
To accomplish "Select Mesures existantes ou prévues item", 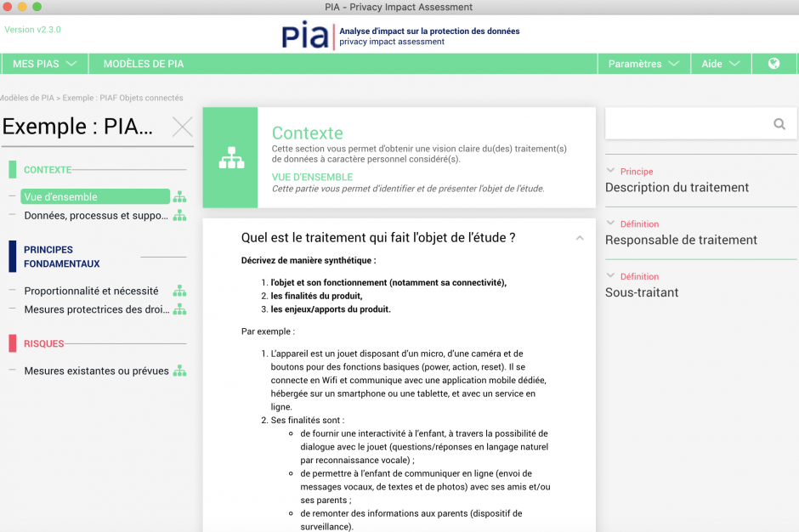I will [96, 371].
